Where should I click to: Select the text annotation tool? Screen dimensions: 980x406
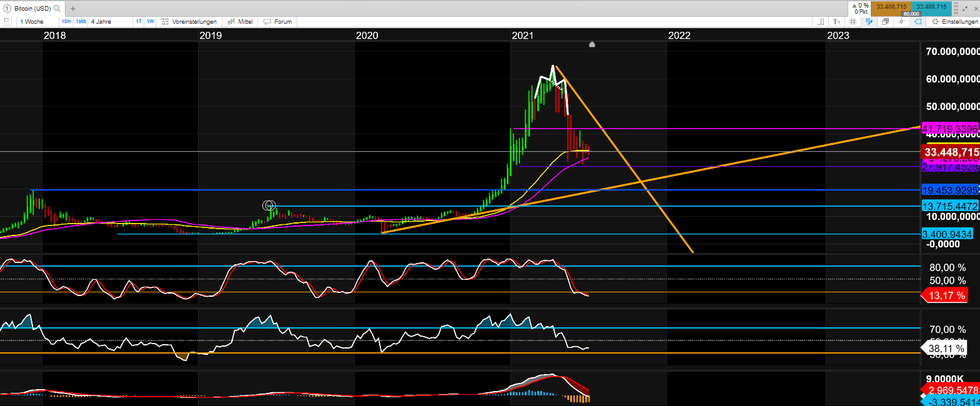coord(836,22)
